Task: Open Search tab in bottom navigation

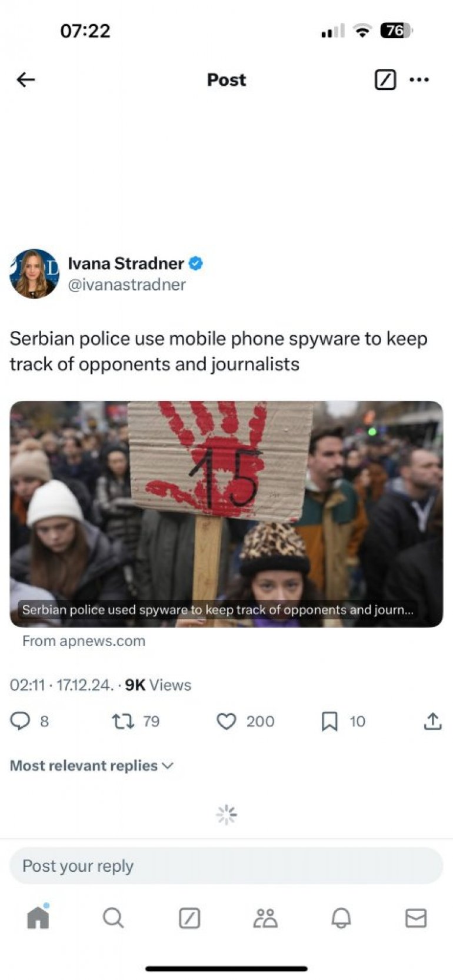Action: pos(113,918)
